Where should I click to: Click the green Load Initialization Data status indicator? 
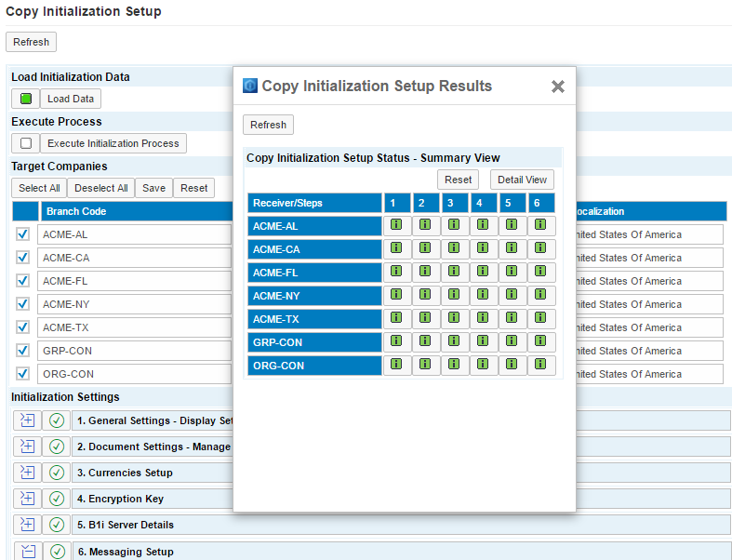point(26,99)
